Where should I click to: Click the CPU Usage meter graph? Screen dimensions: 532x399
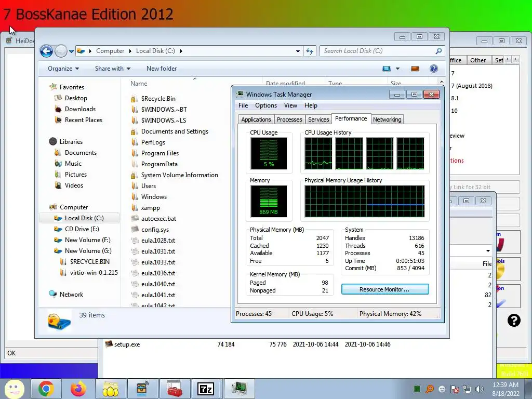click(x=269, y=153)
